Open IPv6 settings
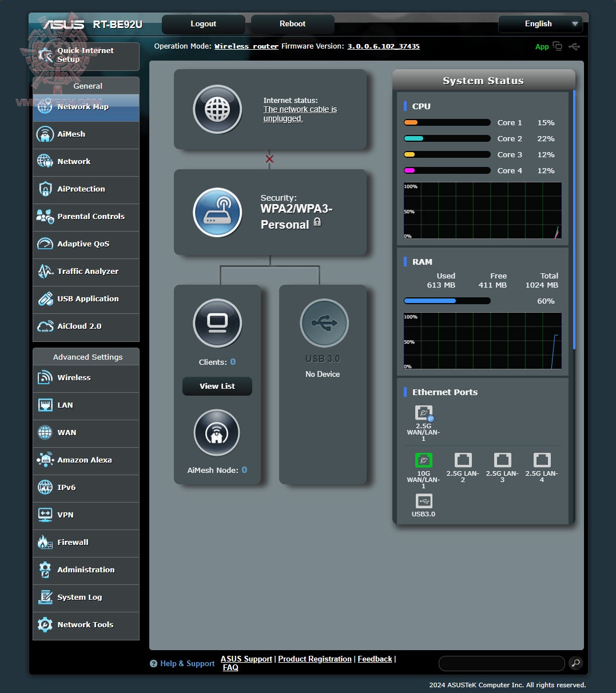This screenshot has height=693, width=616. (x=86, y=488)
